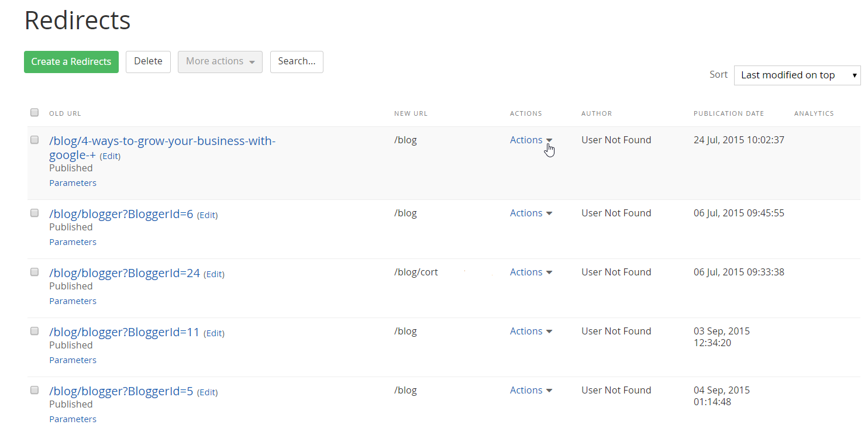Click the 06 Jul, 2015 09:45:55 date

(739, 213)
